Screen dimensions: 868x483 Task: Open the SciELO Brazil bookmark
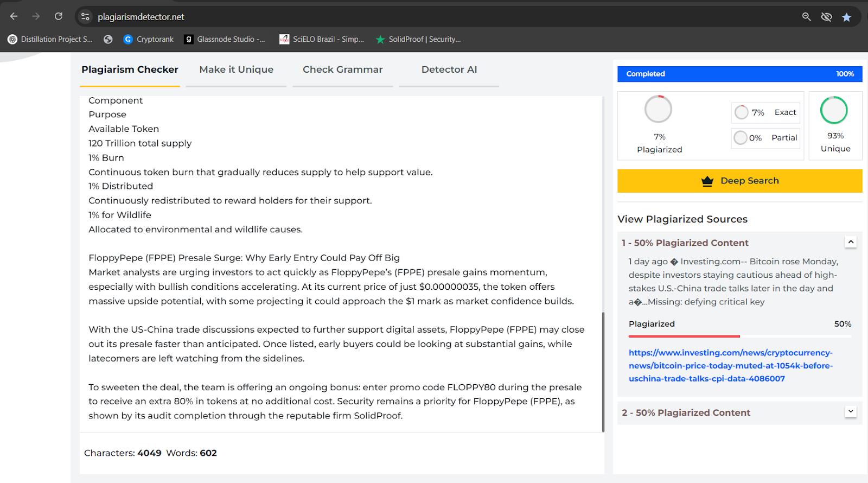pyautogui.click(x=322, y=39)
